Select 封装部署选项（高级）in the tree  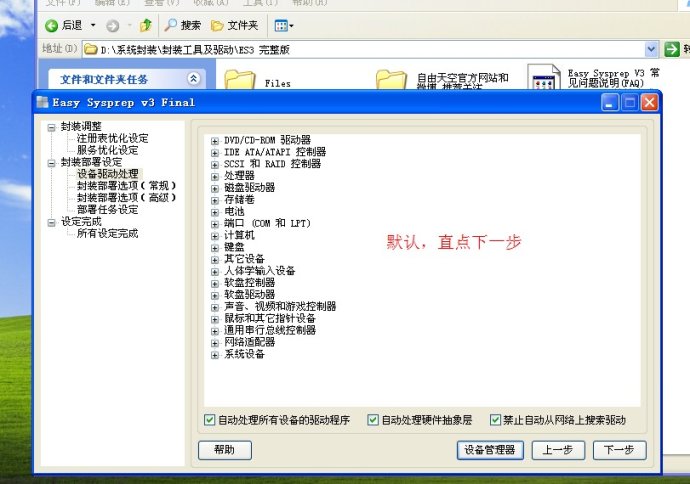(126, 198)
